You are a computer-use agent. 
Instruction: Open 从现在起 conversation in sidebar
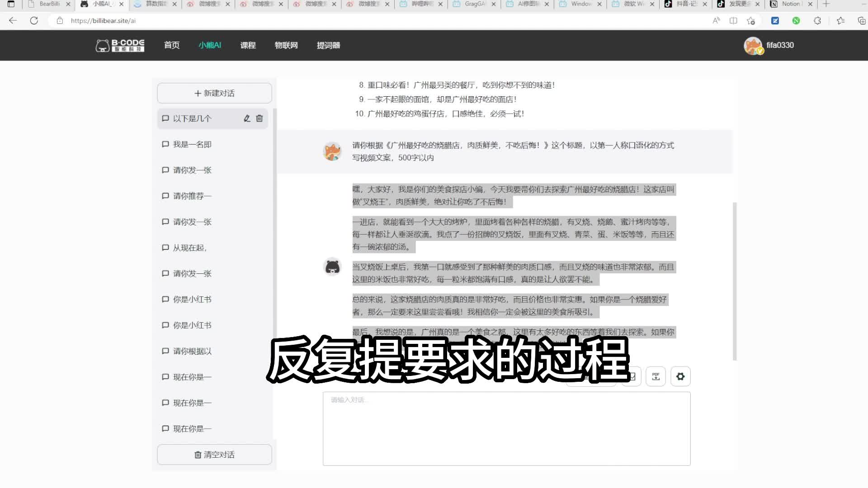190,248
